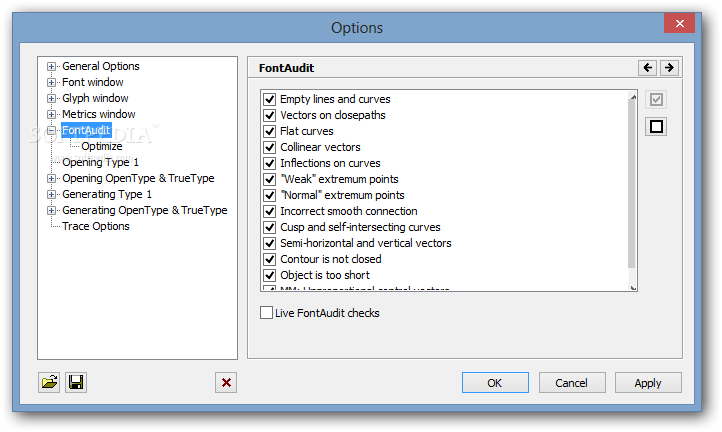Click the red X reset icon
The height and width of the screenshot is (432, 722).
click(x=226, y=382)
